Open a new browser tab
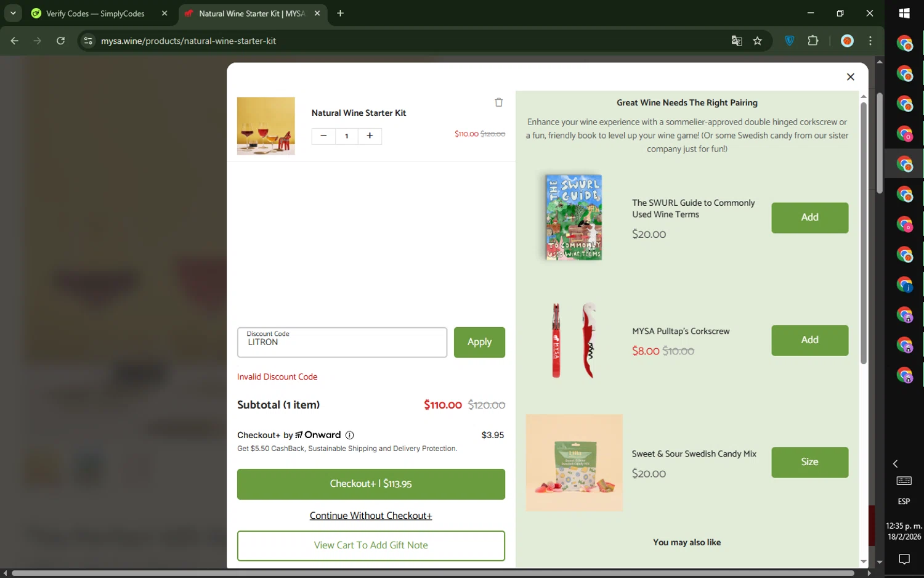This screenshot has width=924, height=578. [x=340, y=14]
